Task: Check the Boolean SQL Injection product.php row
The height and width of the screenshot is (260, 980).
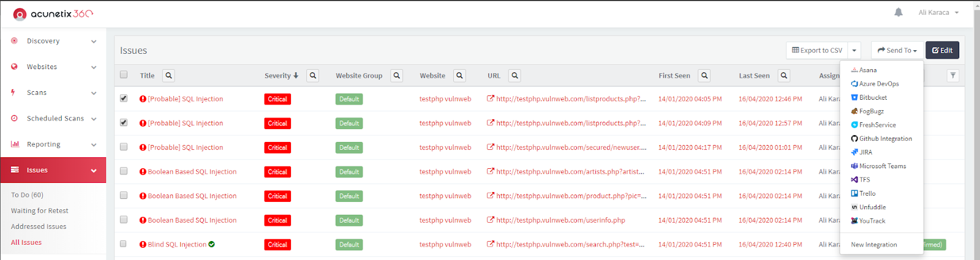Action: coord(124,195)
